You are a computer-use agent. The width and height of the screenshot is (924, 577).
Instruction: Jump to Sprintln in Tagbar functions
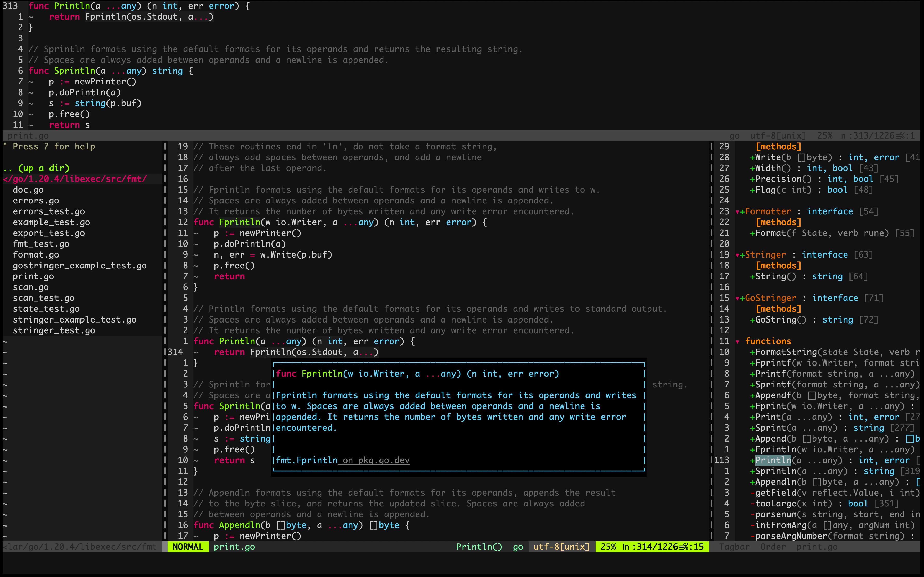[775, 471]
